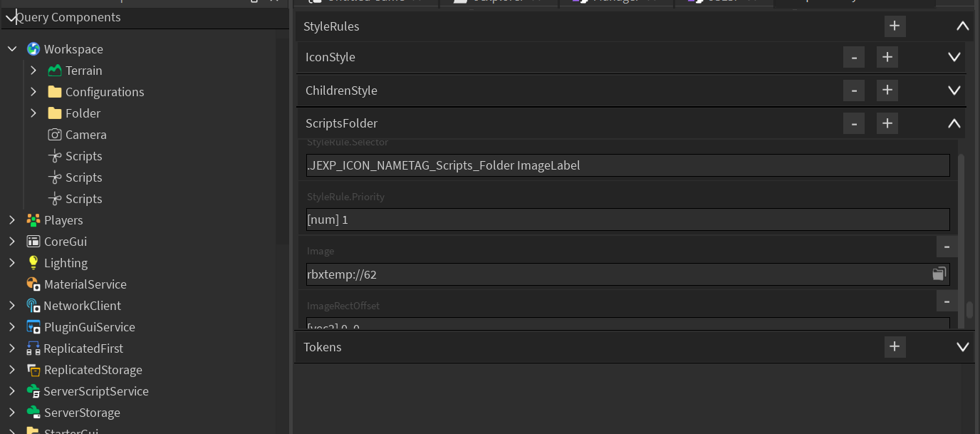The width and height of the screenshot is (980, 434).
Task: Expand the ServerScriptService node
Action: point(12,391)
